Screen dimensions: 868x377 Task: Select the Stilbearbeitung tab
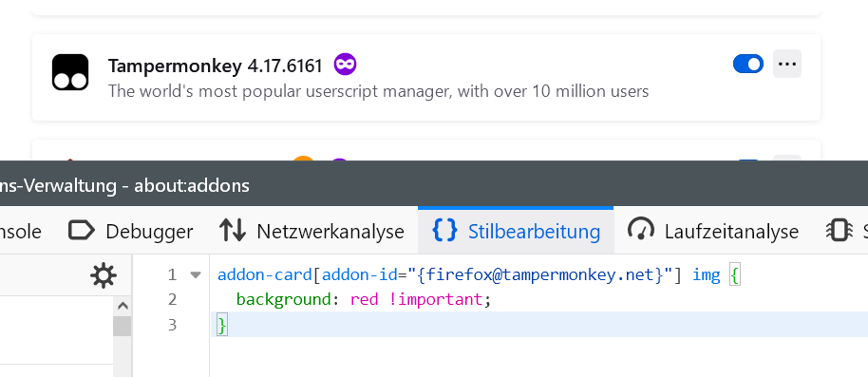(x=516, y=231)
